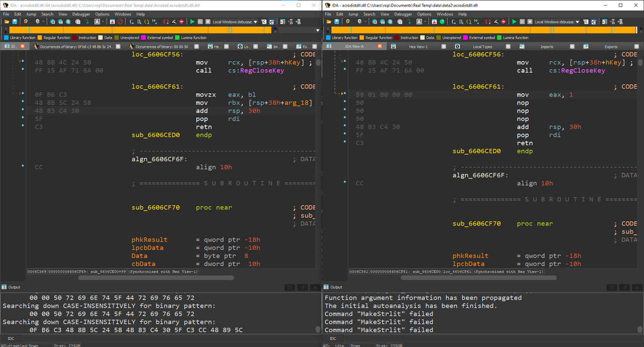Viewport: 644px width, 347px height.
Task: Click 'mov eax, 1' line in right disassembly
Action: (x=545, y=95)
